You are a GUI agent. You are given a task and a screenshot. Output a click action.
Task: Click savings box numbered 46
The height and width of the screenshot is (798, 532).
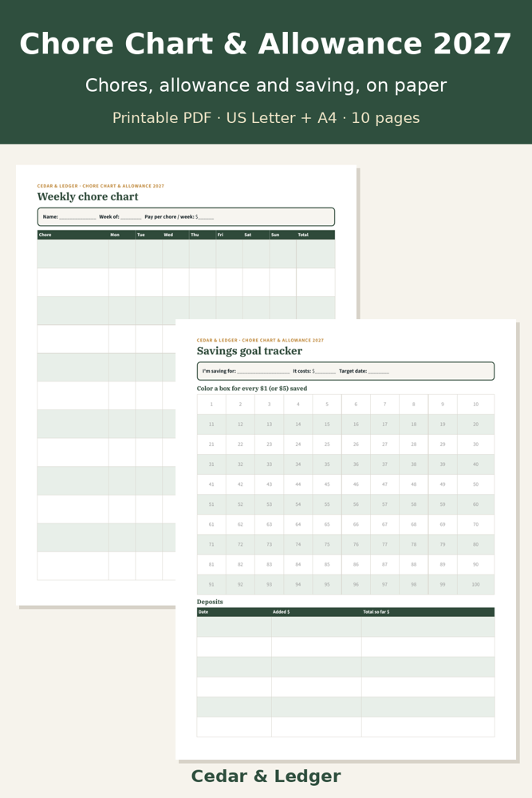(356, 484)
